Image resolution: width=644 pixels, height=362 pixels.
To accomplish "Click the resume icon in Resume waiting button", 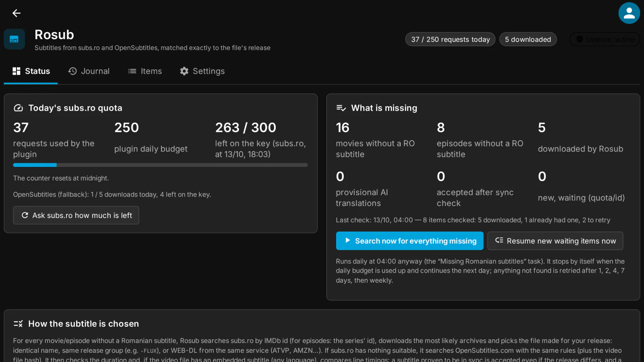I will (x=499, y=241).
